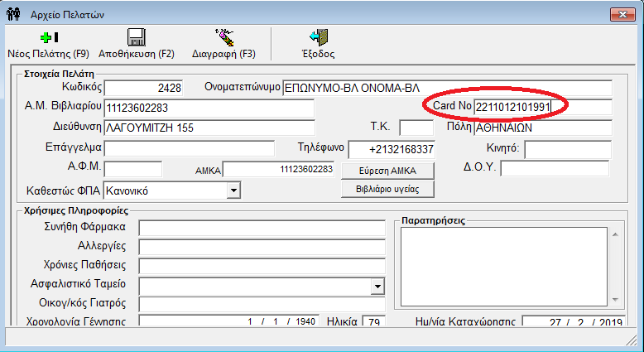Expand the Ασφαλιστικό Ταμείο dropdown arrow
The height and width of the screenshot is (352, 644).
377,287
